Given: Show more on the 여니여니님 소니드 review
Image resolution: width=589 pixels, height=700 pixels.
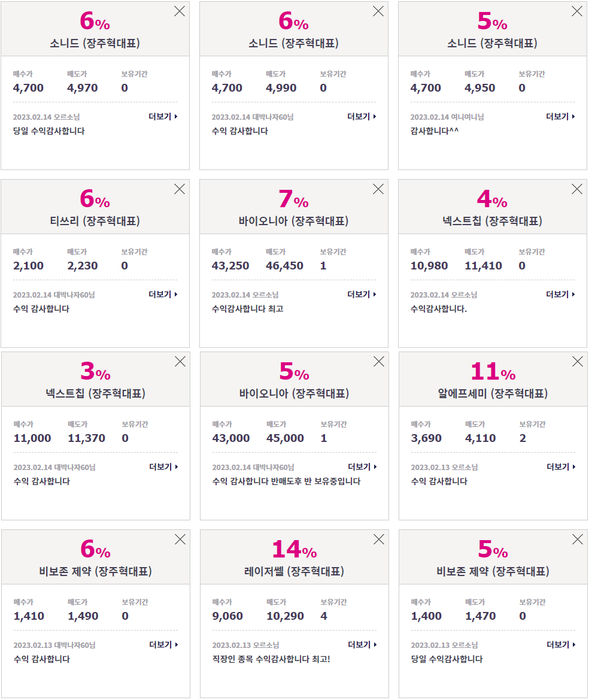Looking at the screenshot, I should [x=560, y=117].
